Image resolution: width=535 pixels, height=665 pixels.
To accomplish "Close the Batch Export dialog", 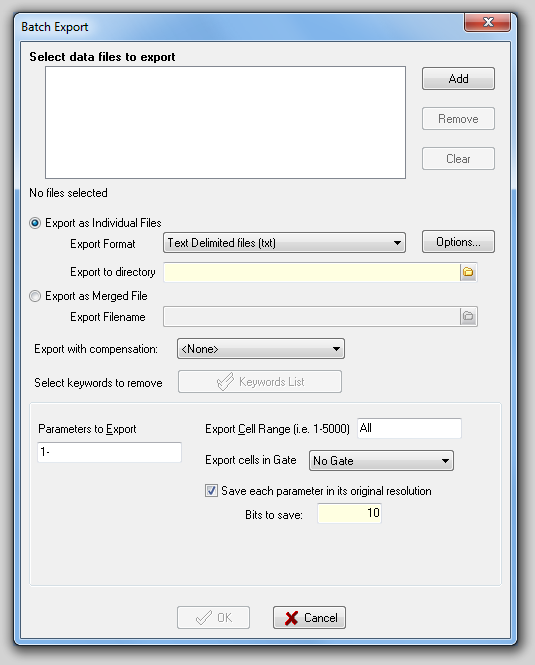I will [x=487, y=22].
